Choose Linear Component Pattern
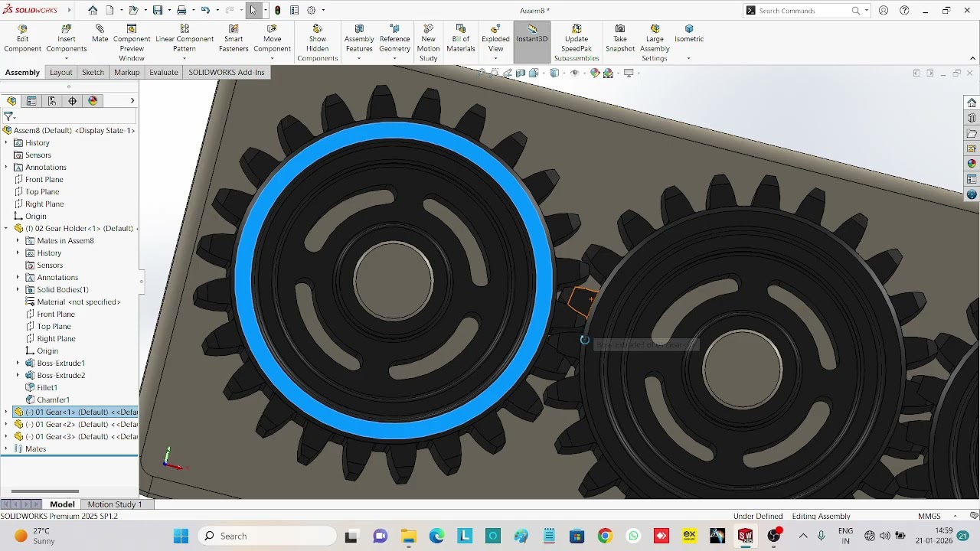Image resolution: width=980 pixels, height=551 pixels. point(185,39)
